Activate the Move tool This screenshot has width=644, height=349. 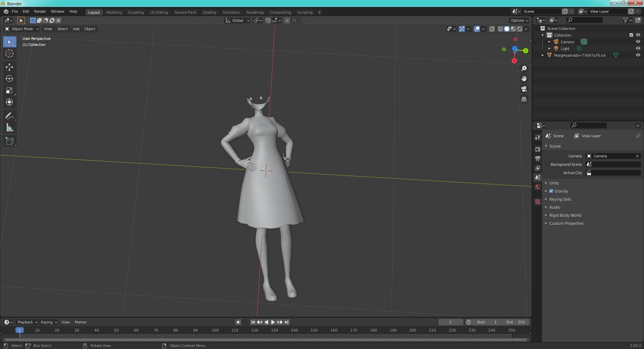click(9, 67)
